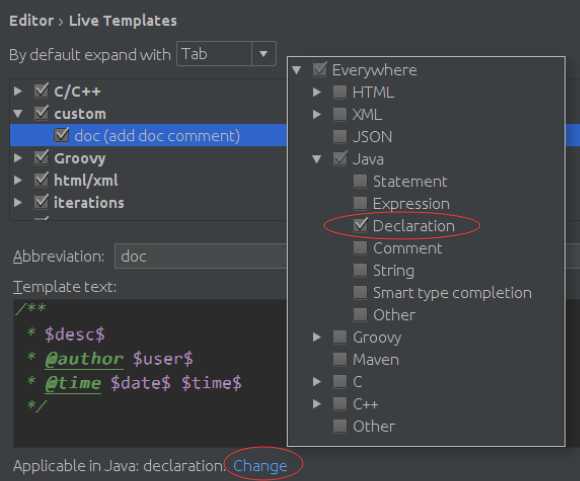Tick the JSON context checkbox
The image size is (580, 481).
coord(340,136)
